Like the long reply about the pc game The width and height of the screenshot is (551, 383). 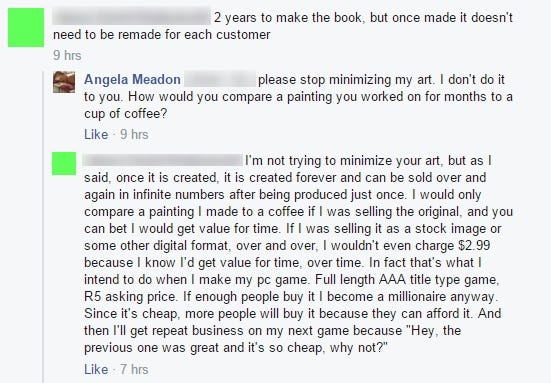pos(96,369)
